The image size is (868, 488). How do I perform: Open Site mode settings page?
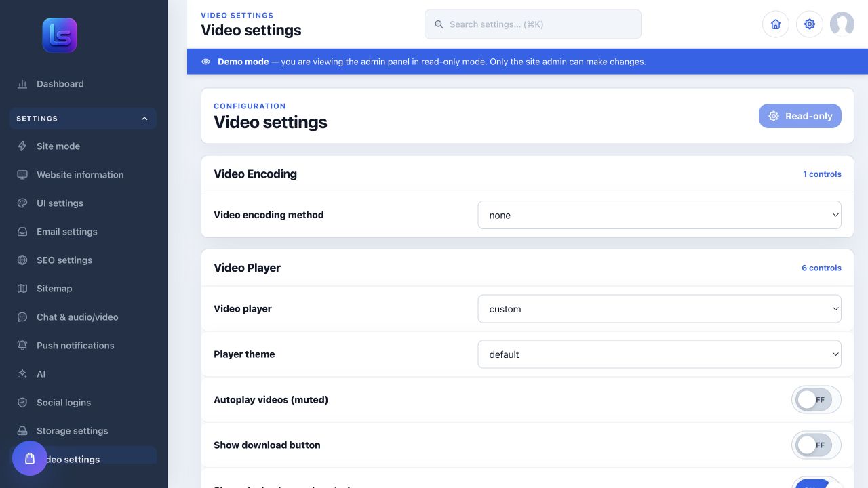click(x=83, y=146)
